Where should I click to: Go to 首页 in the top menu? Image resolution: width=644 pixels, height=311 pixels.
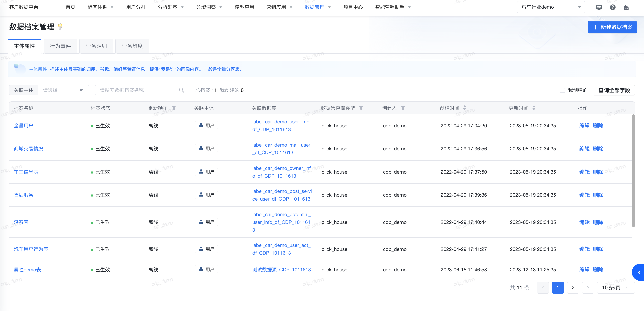(x=70, y=7)
